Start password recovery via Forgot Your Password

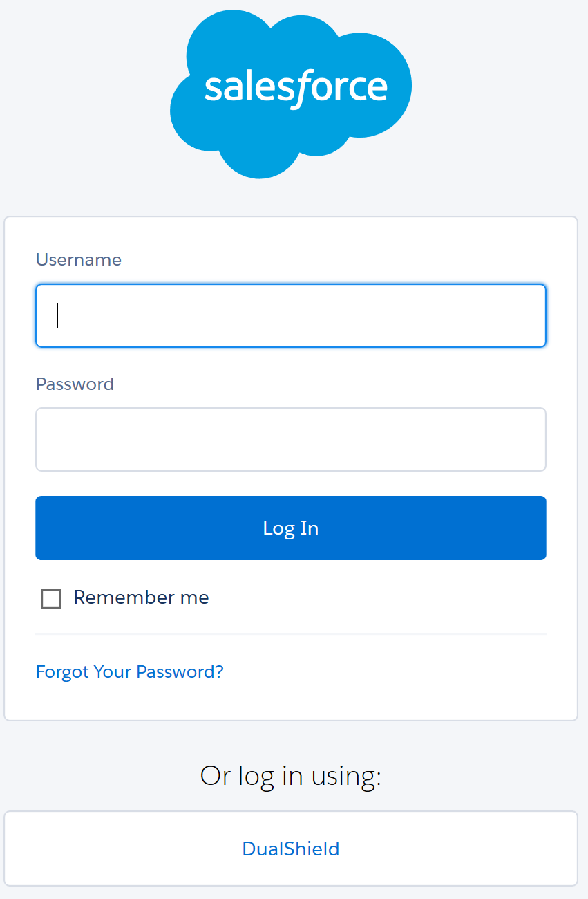130,671
